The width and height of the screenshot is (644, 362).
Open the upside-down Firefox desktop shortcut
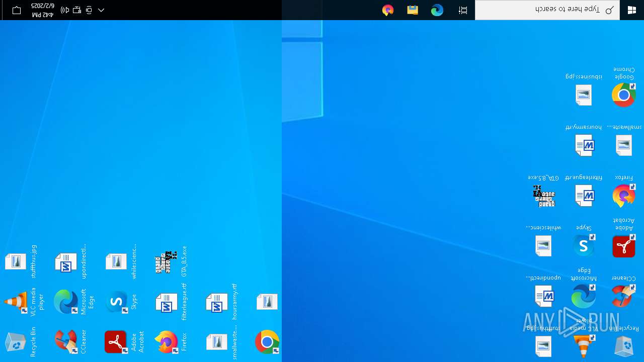[623, 196]
